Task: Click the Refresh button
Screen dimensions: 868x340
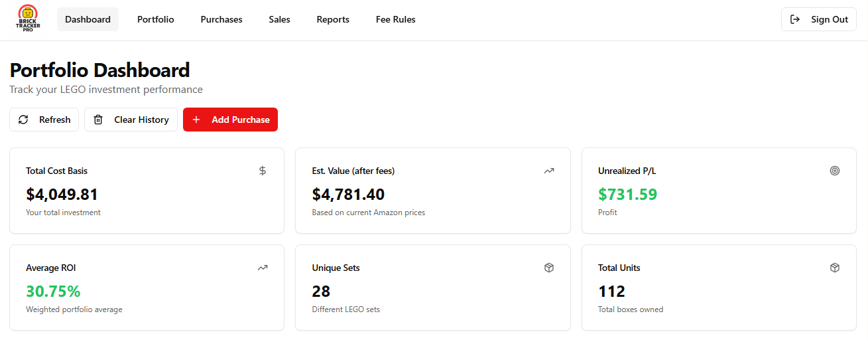Action: click(44, 120)
